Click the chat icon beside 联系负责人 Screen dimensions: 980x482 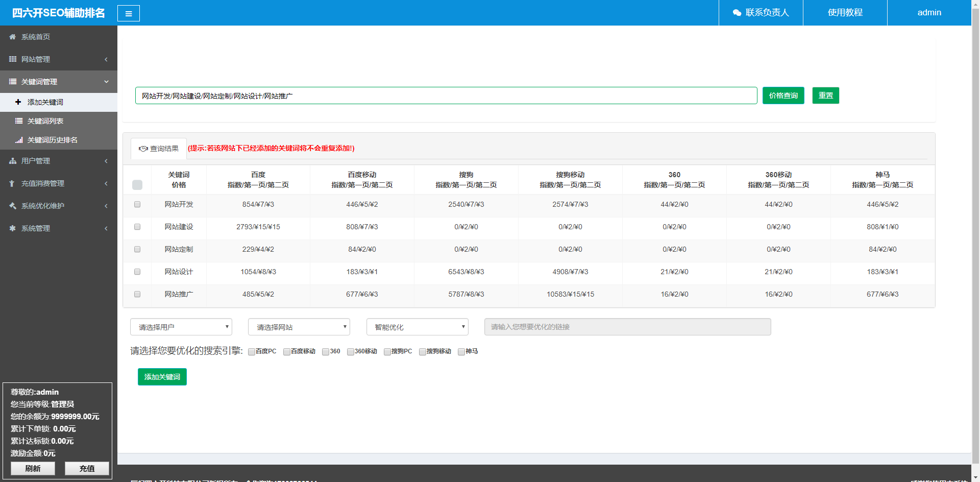(737, 13)
